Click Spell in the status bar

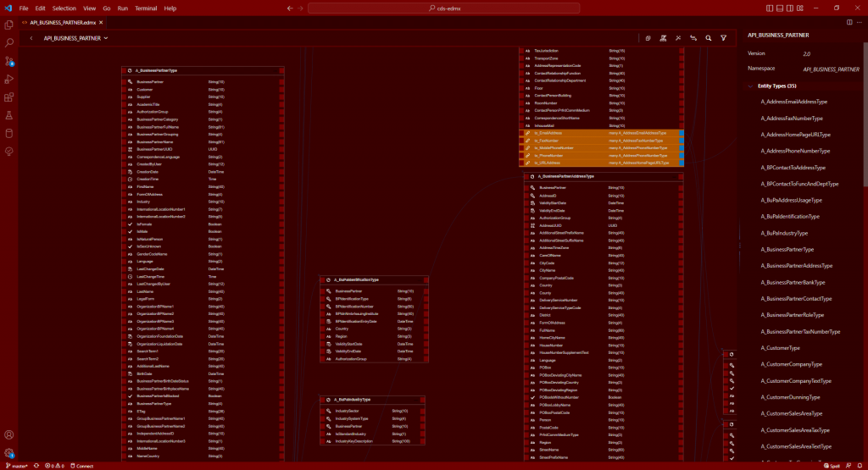tap(831, 466)
